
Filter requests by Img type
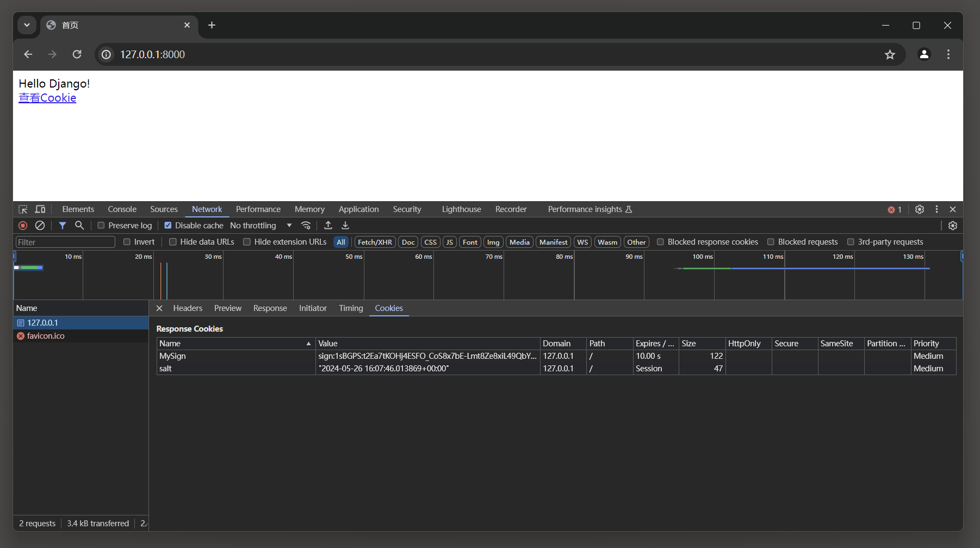click(493, 242)
